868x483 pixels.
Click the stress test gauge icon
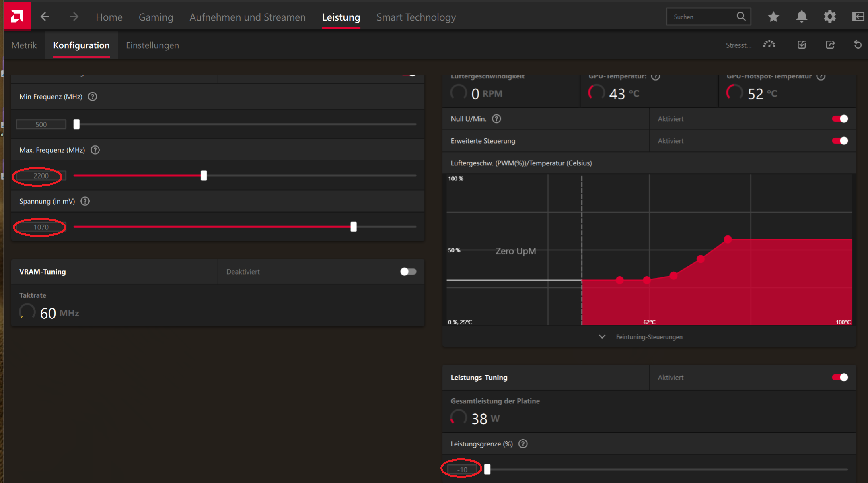pyautogui.click(x=769, y=45)
